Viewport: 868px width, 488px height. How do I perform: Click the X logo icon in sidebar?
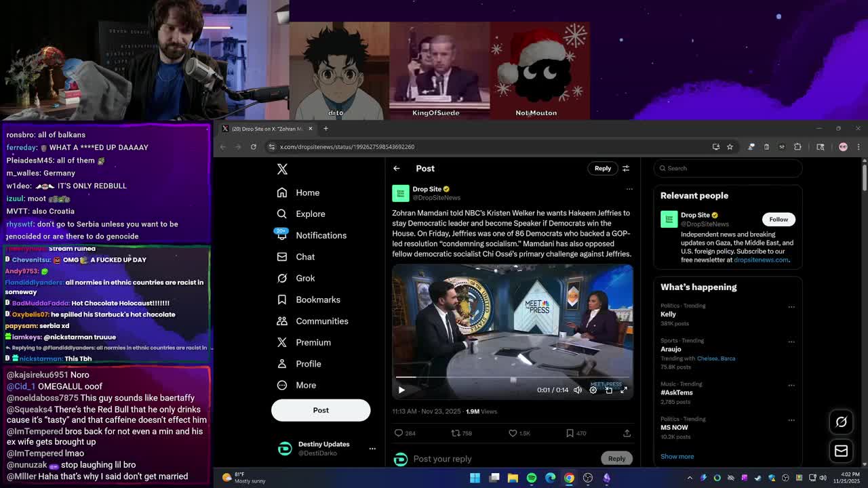click(x=282, y=169)
